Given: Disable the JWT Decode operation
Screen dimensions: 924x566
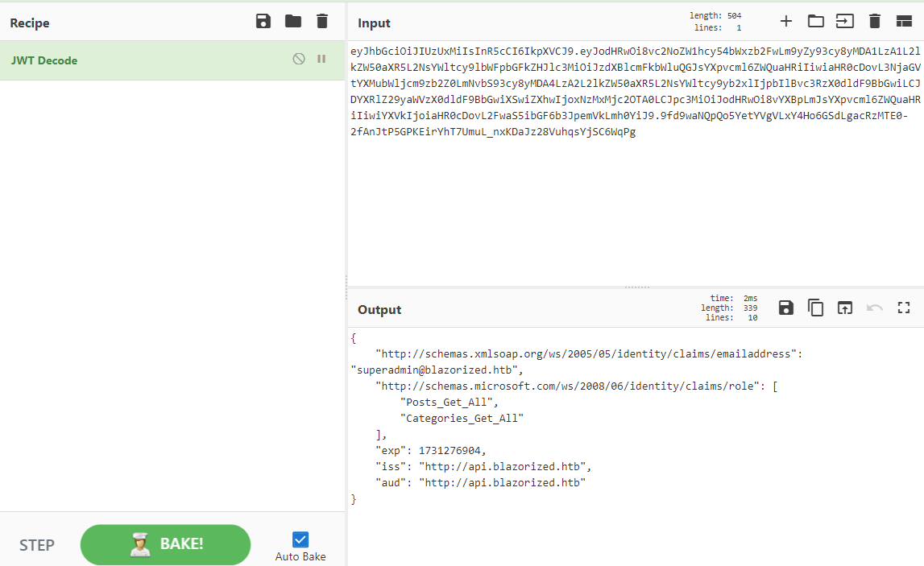Looking at the screenshot, I should [x=299, y=59].
